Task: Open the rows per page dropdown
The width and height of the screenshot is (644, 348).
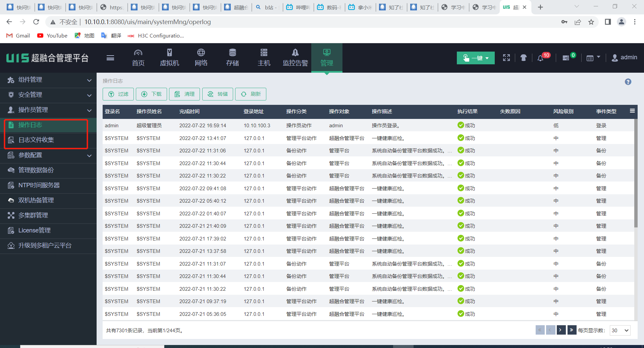Action: pos(620,330)
